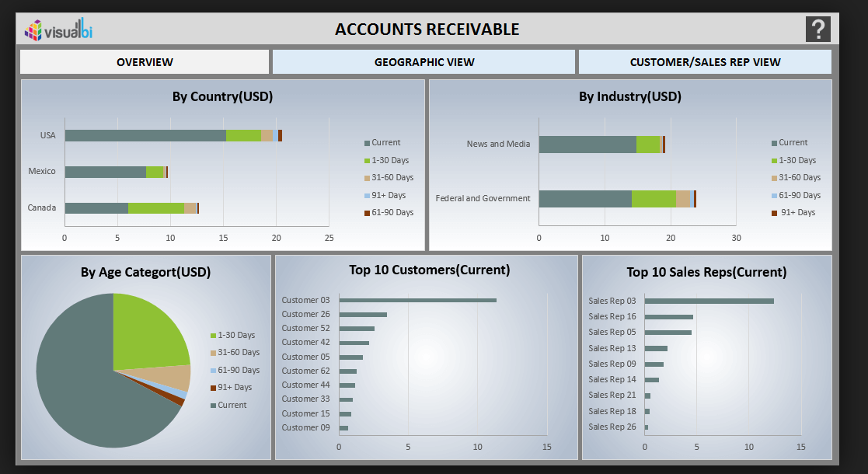Select the "News and Media" label
The height and width of the screenshot is (474, 868).
coord(498,144)
